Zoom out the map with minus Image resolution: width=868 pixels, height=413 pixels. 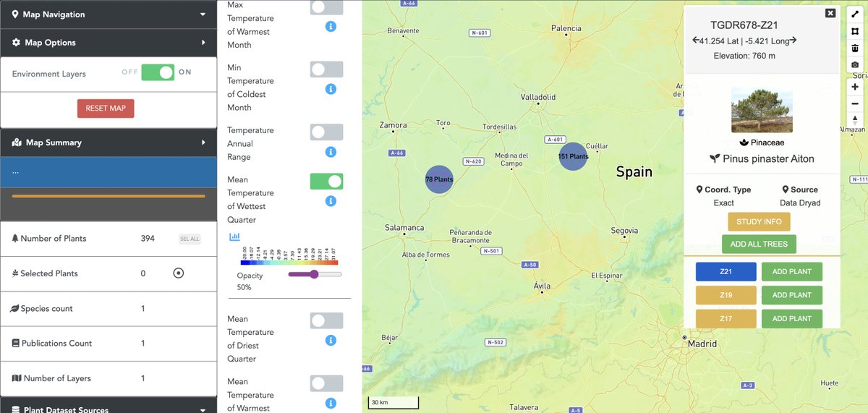pyautogui.click(x=855, y=103)
